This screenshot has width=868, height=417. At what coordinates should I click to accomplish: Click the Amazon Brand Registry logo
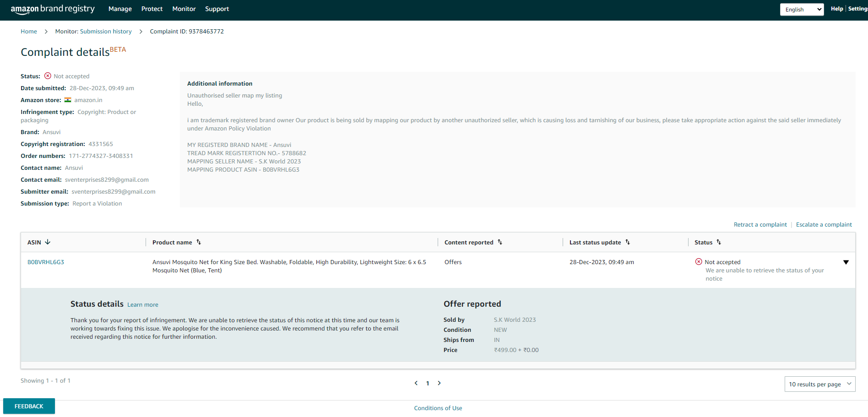pyautogui.click(x=53, y=9)
